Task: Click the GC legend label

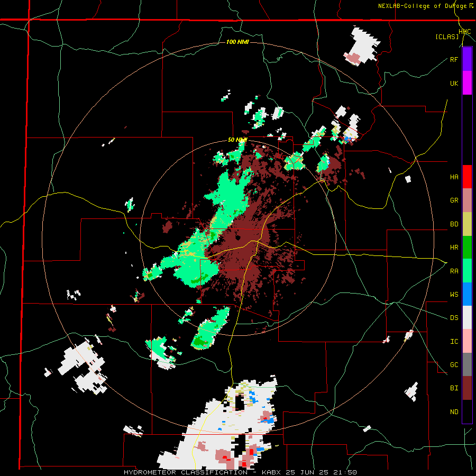Action: (454, 365)
